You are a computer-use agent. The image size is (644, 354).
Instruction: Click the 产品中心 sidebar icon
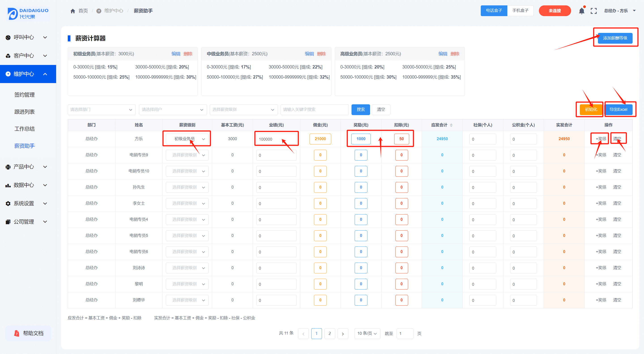(8, 167)
